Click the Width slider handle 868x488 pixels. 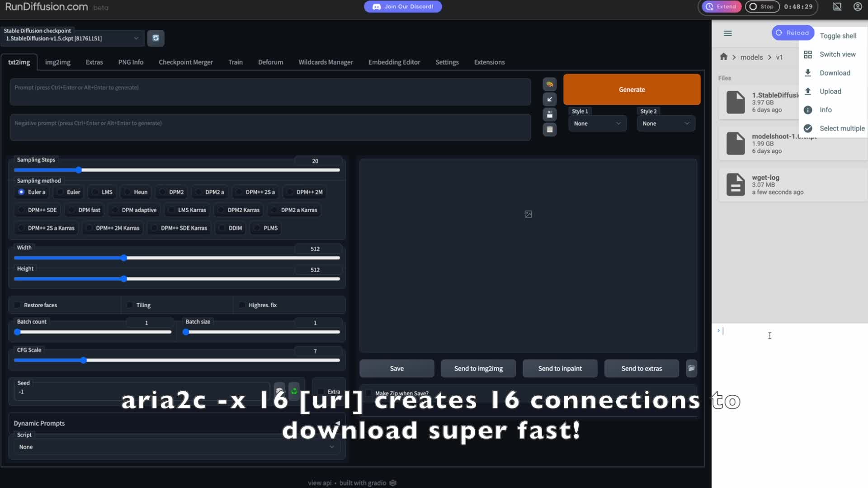124,258
